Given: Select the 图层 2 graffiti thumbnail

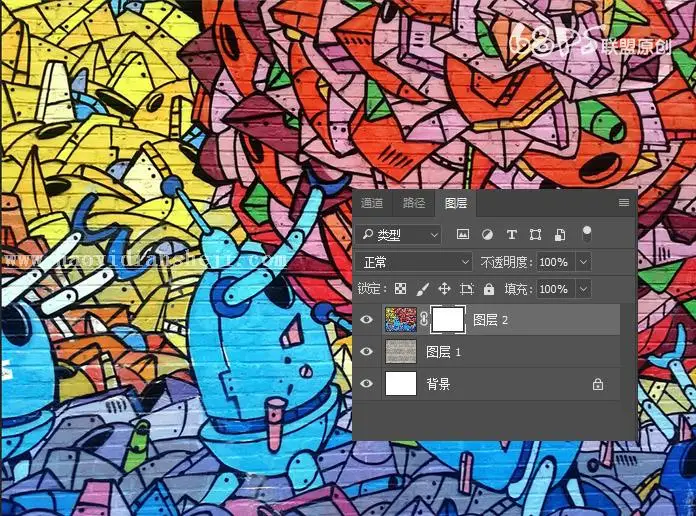Looking at the screenshot, I should (400, 319).
